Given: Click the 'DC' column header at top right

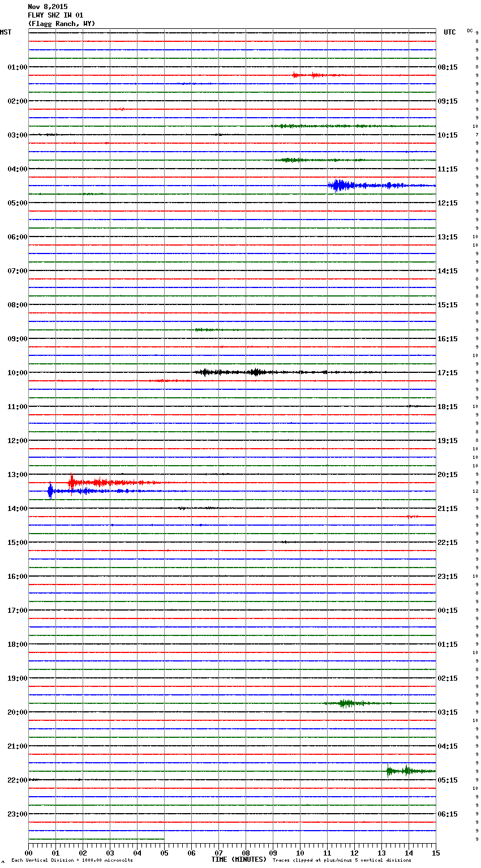Looking at the screenshot, I should pos(470,31).
